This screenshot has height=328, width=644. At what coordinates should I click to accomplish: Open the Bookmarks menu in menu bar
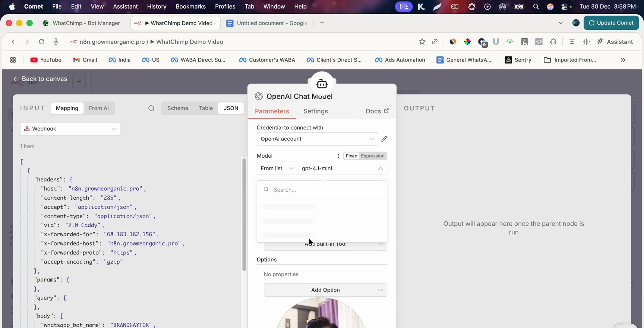190,7
